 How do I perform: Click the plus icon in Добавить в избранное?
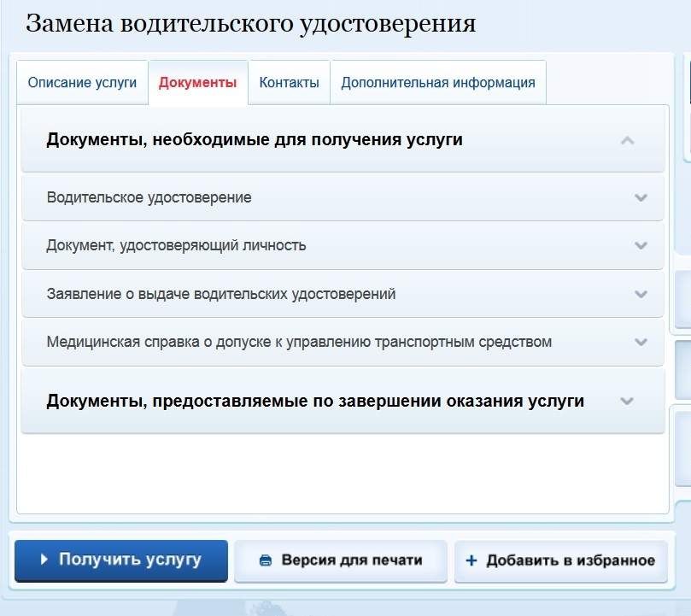(471, 561)
